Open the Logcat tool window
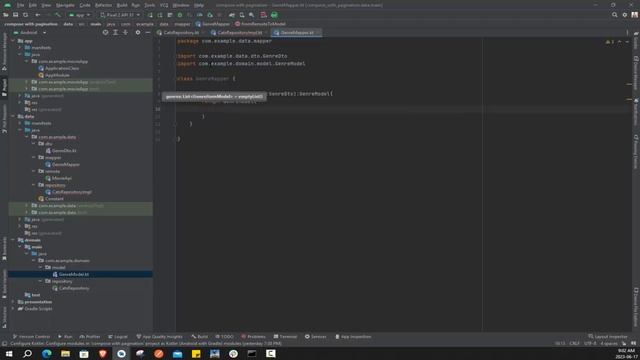Viewport: 640px width, 360px height. point(118,336)
